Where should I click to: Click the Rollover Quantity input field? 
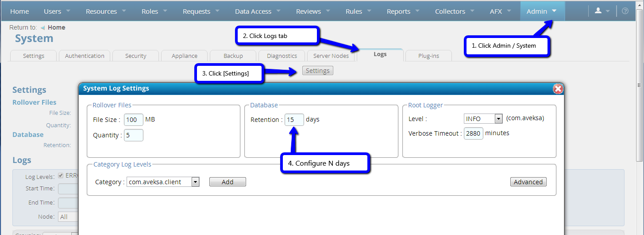133,135
